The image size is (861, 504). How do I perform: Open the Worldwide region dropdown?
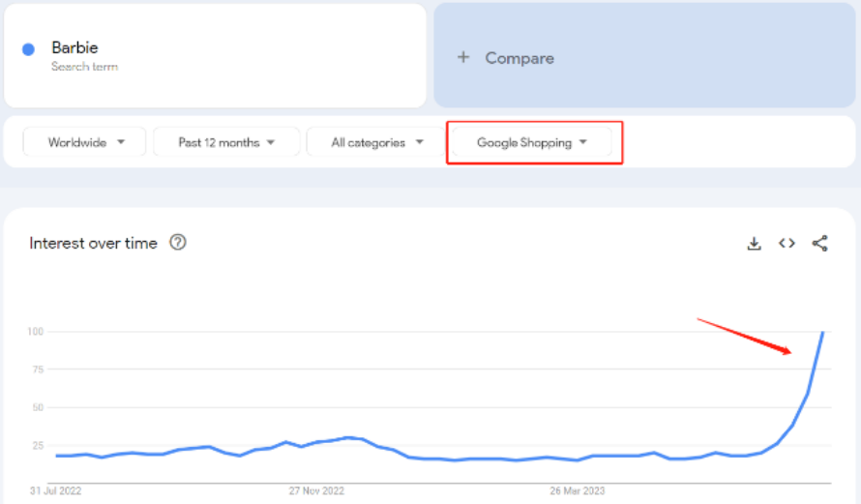(85, 142)
